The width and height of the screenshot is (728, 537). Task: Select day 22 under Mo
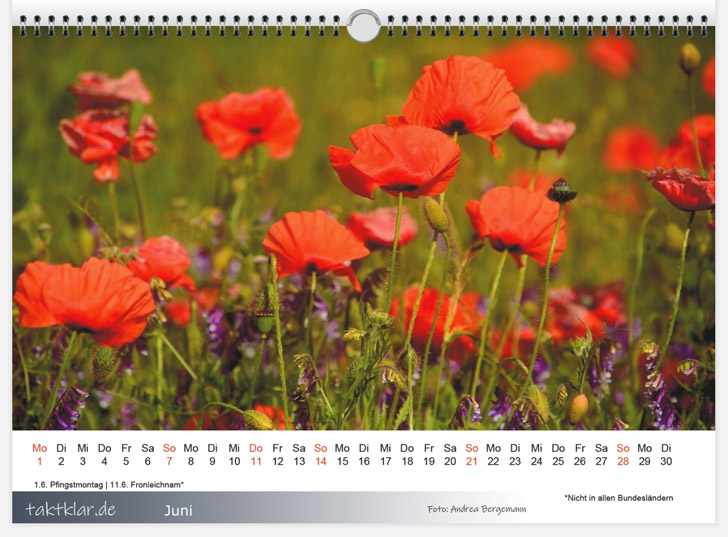493,461
